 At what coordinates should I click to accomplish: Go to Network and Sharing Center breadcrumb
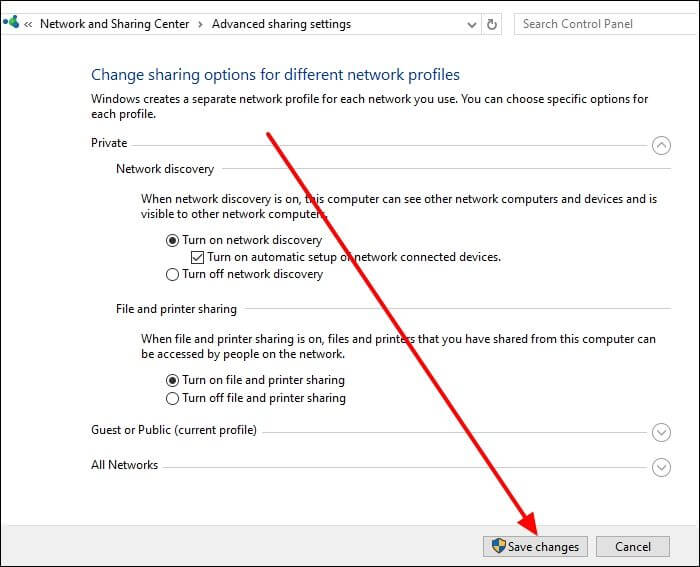coord(114,24)
